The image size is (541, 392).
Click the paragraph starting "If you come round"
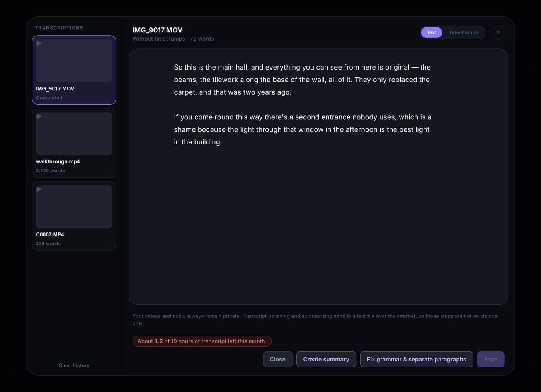click(x=303, y=129)
